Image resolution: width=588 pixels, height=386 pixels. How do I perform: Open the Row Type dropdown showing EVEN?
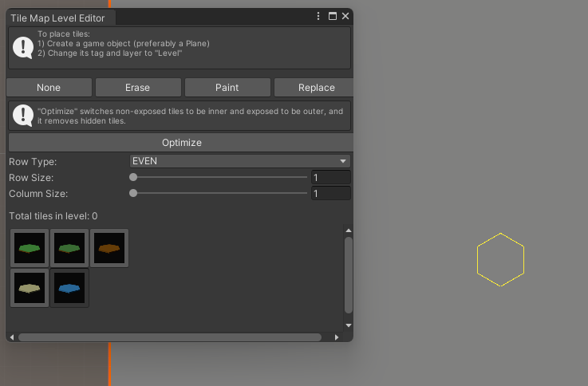pyautogui.click(x=240, y=161)
